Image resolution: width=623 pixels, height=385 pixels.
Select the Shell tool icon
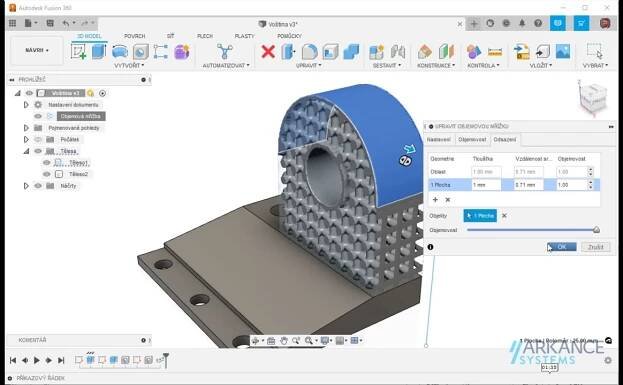[x=330, y=52]
